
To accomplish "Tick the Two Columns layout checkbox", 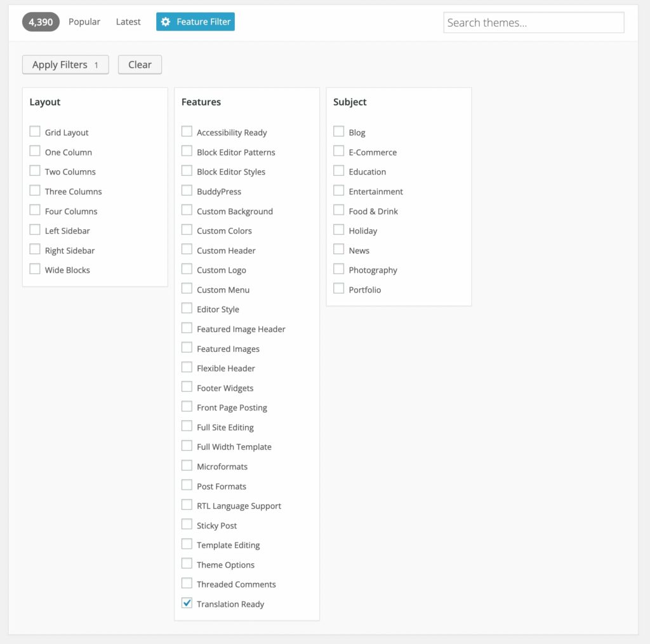I will (35, 171).
